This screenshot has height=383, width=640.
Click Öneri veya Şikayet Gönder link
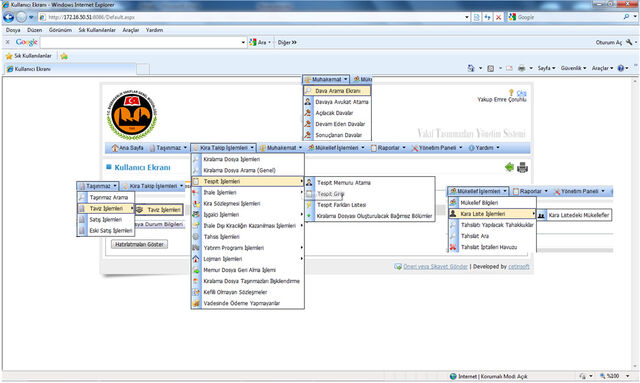(435, 267)
